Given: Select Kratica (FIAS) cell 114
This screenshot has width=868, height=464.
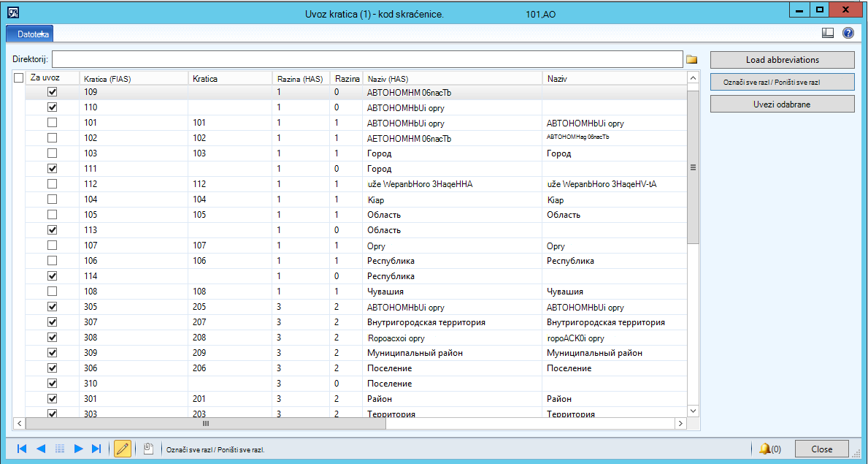Looking at the screenshot, I should coord(134,275).
